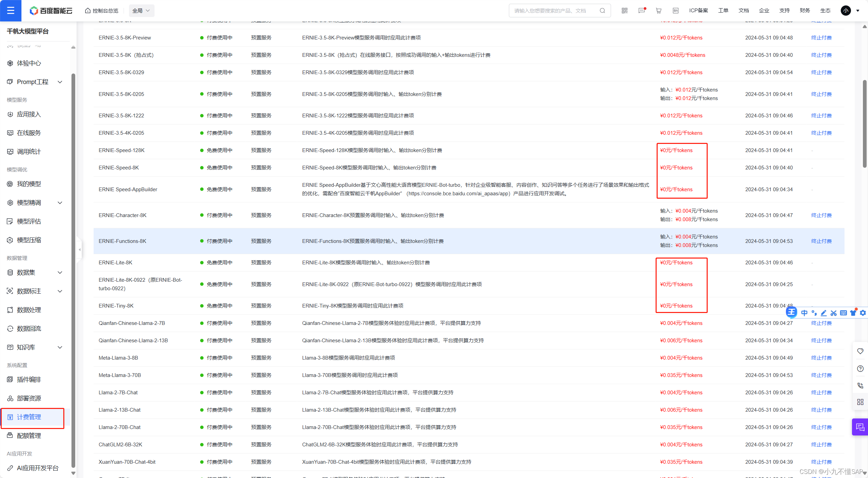This screenshot has height=478, width=868.
Task: Click the Baidu AI Cloud logo
Action: point(51,11)
